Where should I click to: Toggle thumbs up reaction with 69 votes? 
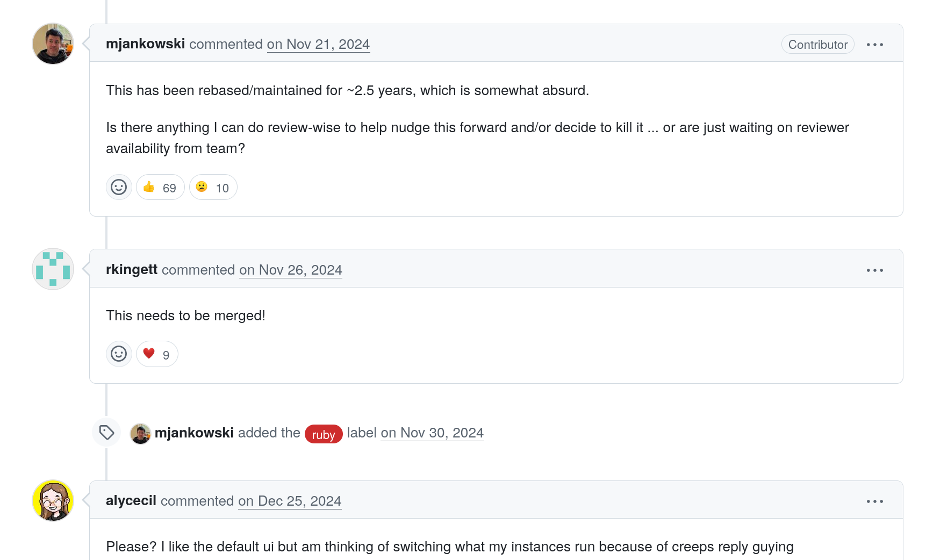pyautogui.click(x=160, y=187)
